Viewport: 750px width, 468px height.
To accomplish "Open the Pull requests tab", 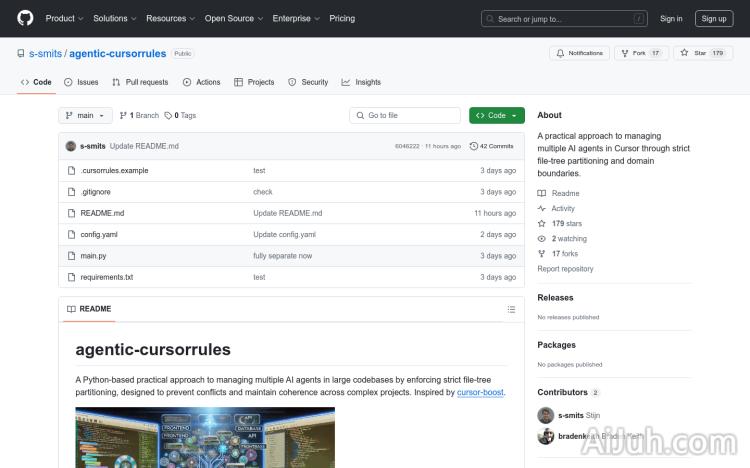I will [140, 82].
